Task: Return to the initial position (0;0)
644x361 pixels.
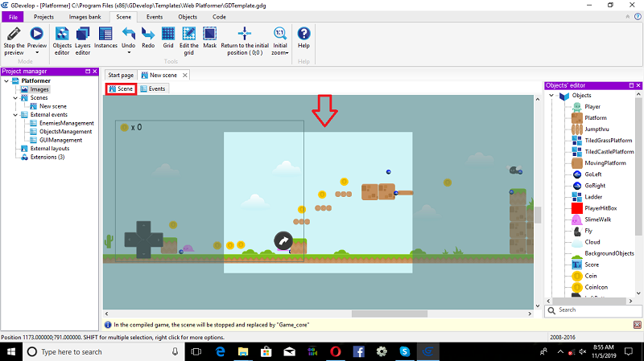Action: (246, 34)
